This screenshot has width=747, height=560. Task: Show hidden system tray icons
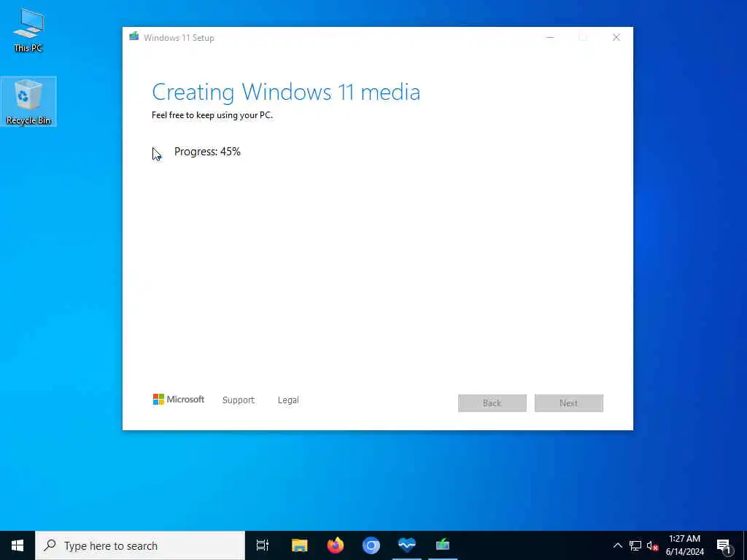[x=617, y=545]
